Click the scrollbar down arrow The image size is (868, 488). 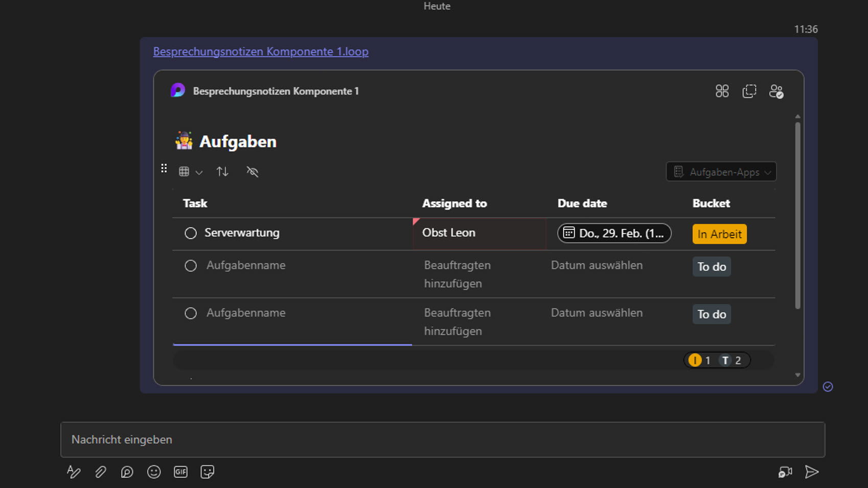[797, 375]
